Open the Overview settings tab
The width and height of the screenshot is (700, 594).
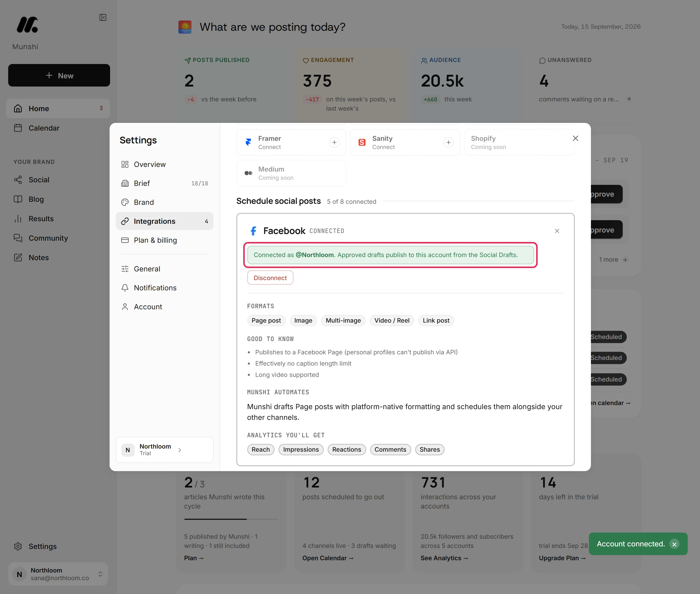(x=165, y=164)
